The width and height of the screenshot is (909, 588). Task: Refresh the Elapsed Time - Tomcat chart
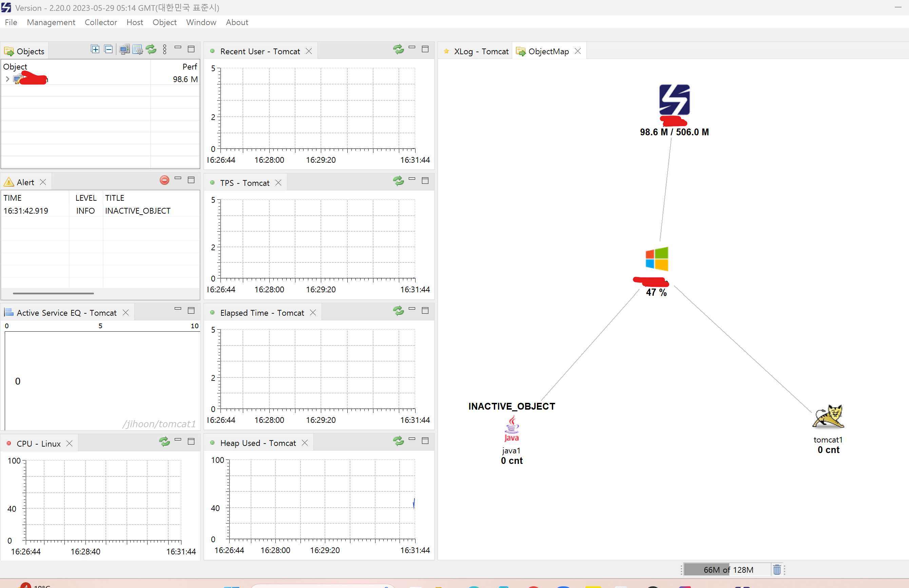coord(398,311)
